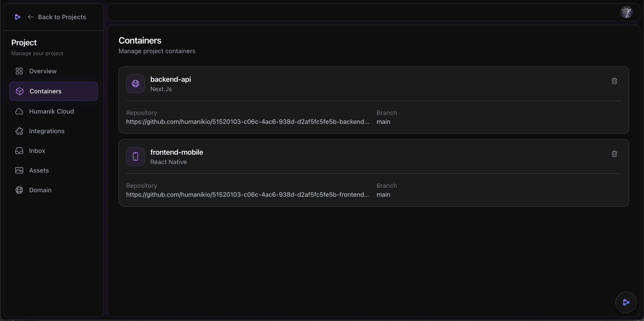Image resolution: width=644 pixels, height=321 pixels.
Task: Click the frontend-mobile phone icon
Action: 135,156
